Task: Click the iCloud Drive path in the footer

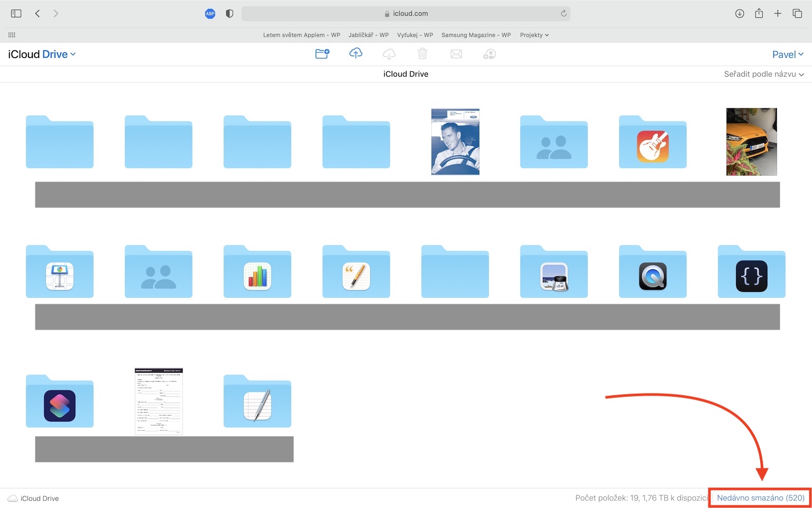Action: click(x=33, y=498)
